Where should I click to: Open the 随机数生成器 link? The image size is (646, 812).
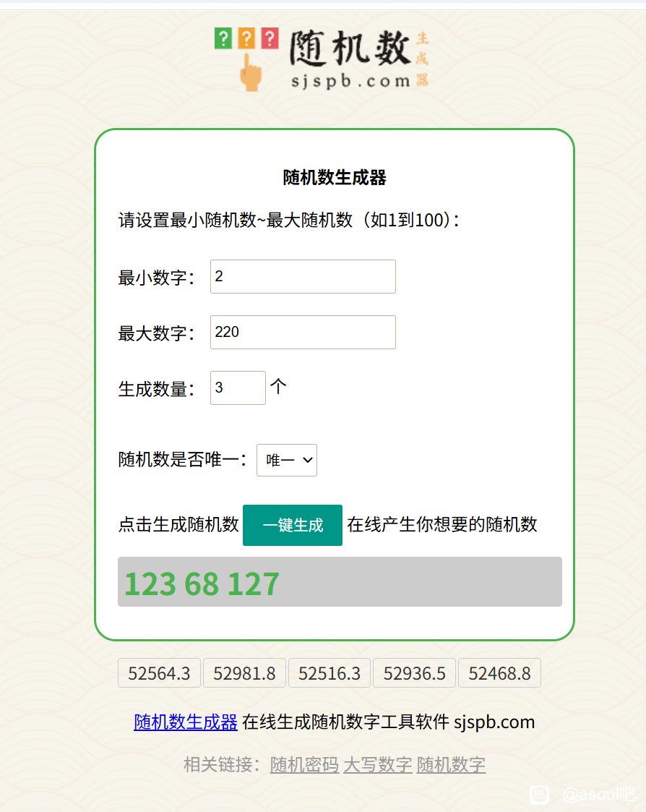coord(186,722)
